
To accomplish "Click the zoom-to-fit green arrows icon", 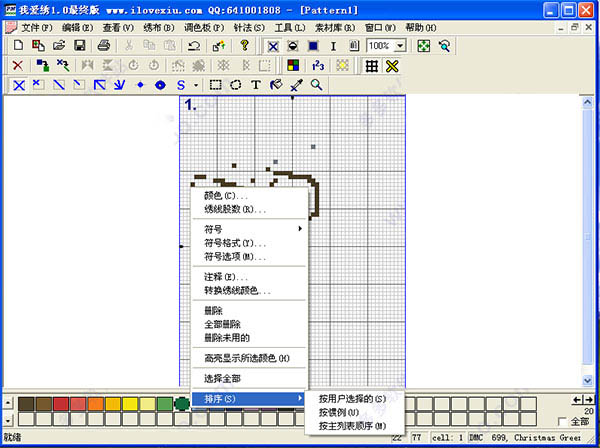I will click(424, 46).
